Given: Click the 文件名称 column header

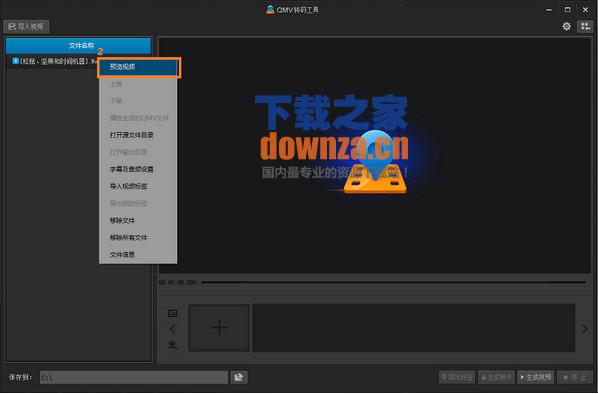Looking at the screenshot, I should (x=79, y=45).
